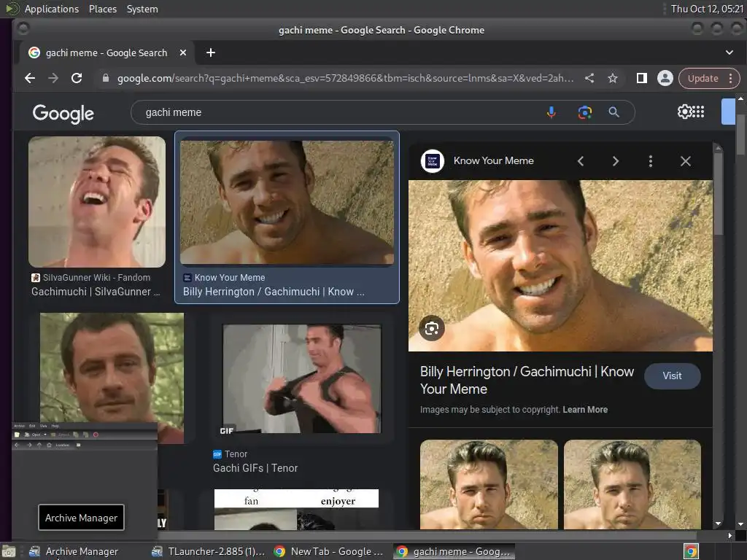Toggle the Chrome side panel

point(642,78)
